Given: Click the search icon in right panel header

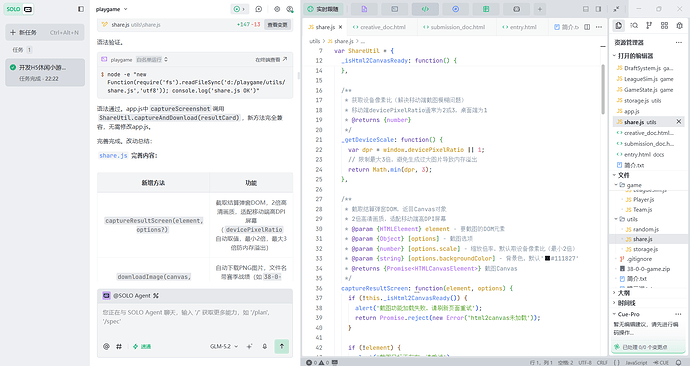Looking at the screenshot, I should (634, 26).
